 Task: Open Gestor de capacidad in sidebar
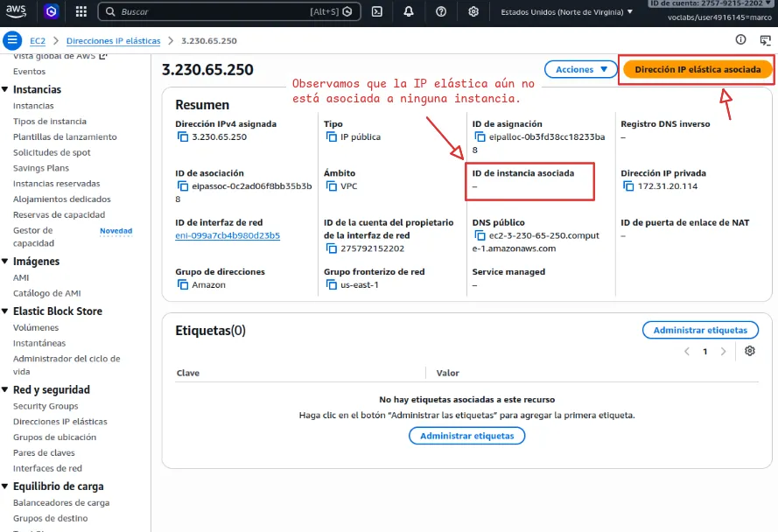[x=34, y=237]
